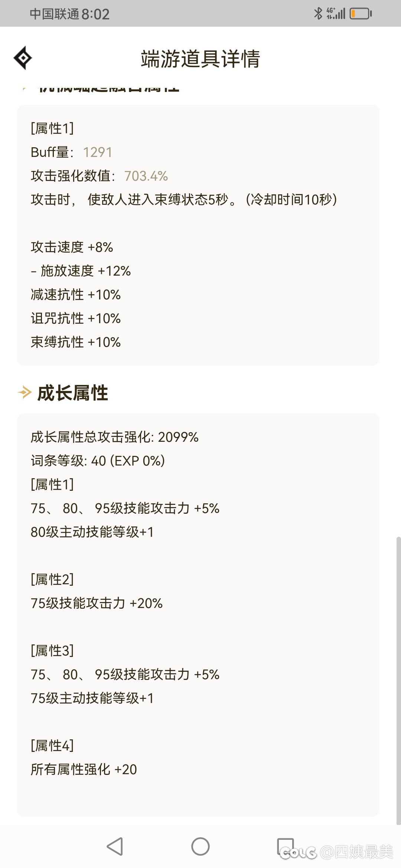Screen dimensions: 401x868
Task: Tap the 端游道具详情 page title
Action: coord(200,59)
